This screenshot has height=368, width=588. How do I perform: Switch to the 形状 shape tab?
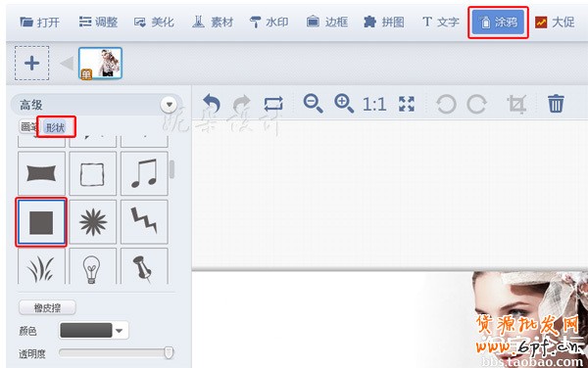pos(55,127)
